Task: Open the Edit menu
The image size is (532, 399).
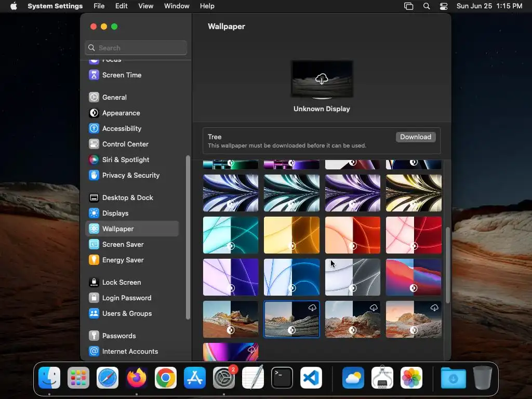Action: point(121,6)
